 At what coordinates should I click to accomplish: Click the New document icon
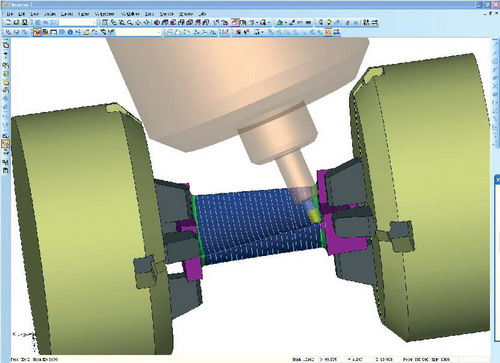pyautogui.click(x=8, y=22)
